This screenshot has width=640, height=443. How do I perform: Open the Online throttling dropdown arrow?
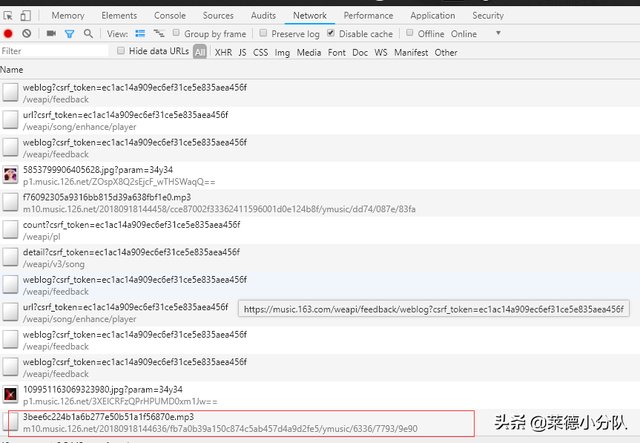tap(498, 33)
